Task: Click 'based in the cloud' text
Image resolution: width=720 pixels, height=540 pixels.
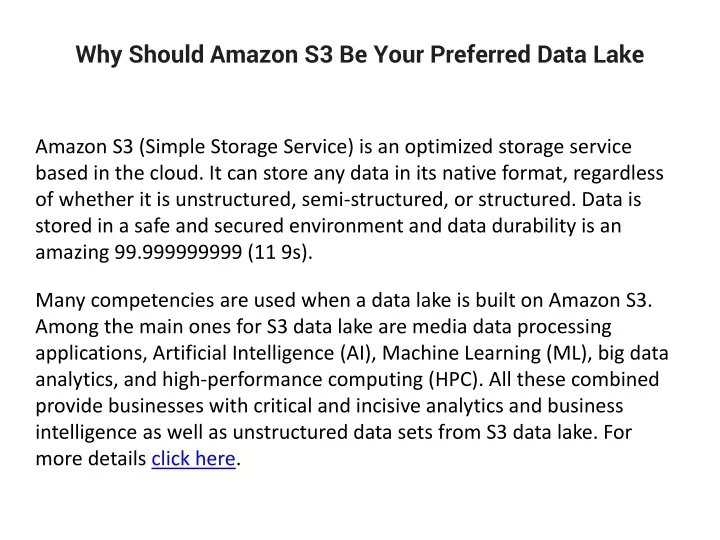Action: click(x=119, y=173)
